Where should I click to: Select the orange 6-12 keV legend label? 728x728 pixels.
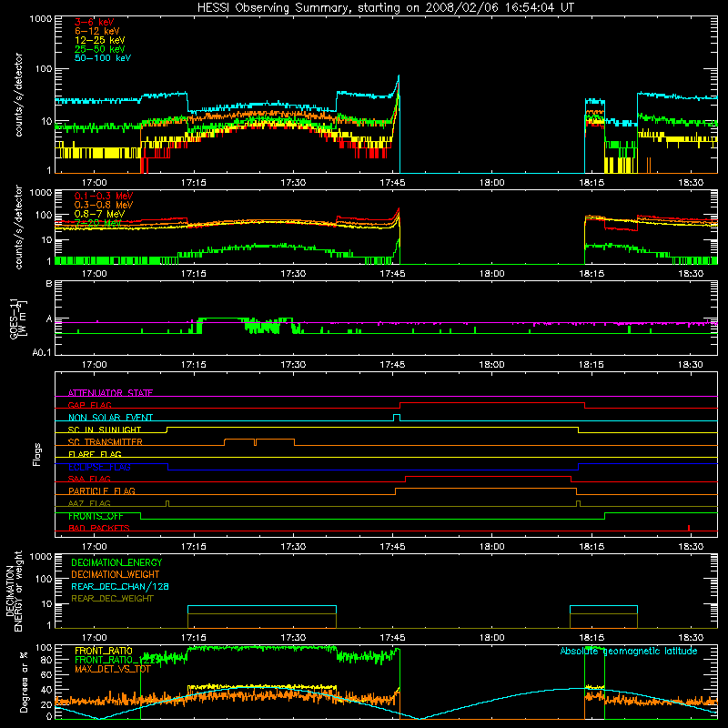click(97, 31)
